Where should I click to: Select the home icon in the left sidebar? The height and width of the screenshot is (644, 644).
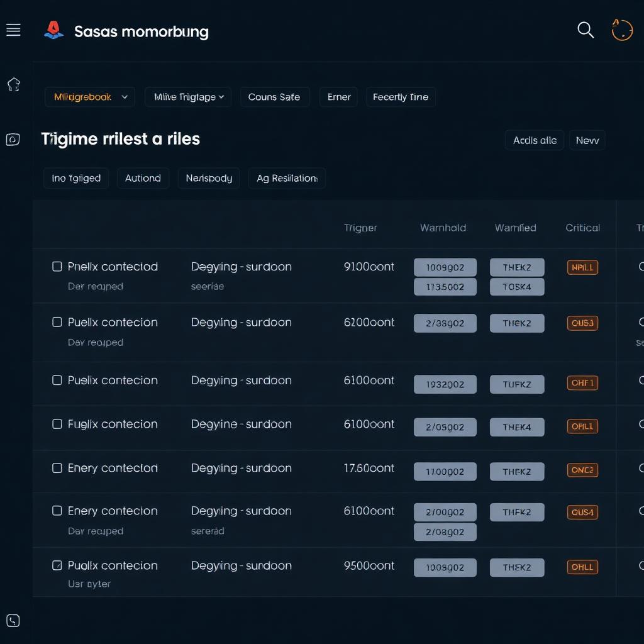(x=13, y=84)
